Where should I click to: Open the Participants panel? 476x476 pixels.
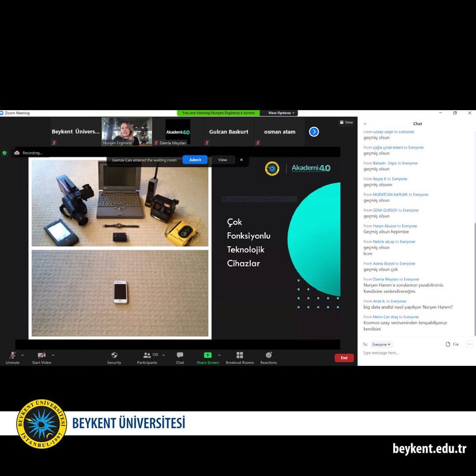click(x=147, y=357)
